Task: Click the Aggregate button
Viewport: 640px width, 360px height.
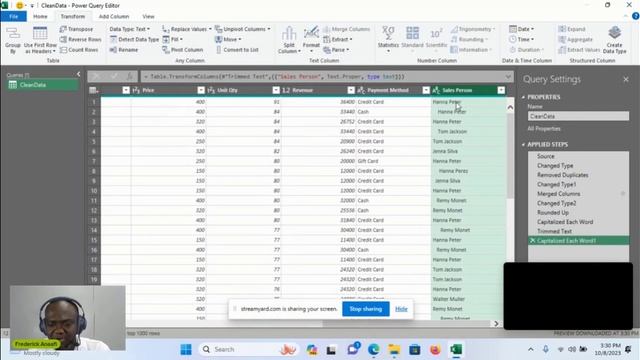Action: (576, 39)
